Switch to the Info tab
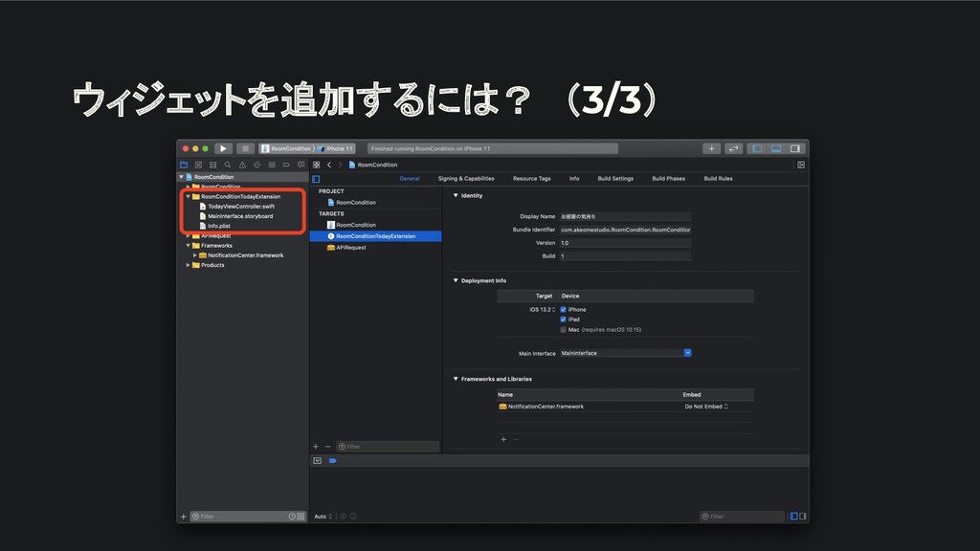This screenshot has height=551, width=980. click(574, 179)
